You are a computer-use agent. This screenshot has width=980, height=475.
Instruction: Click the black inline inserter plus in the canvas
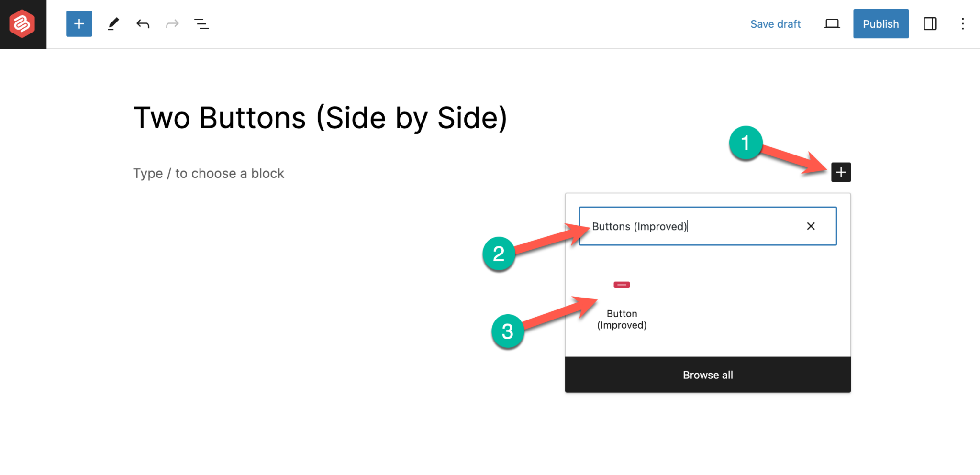point(841,172)
